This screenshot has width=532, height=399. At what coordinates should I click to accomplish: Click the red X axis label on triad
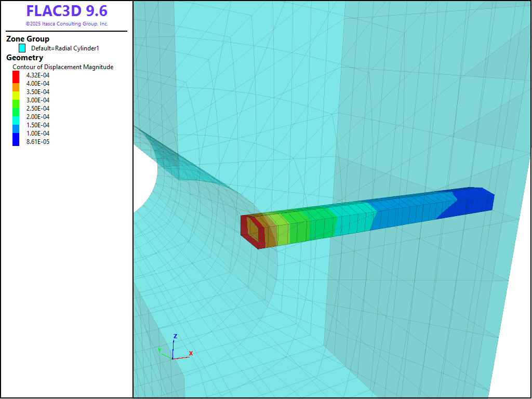point(191,353)
